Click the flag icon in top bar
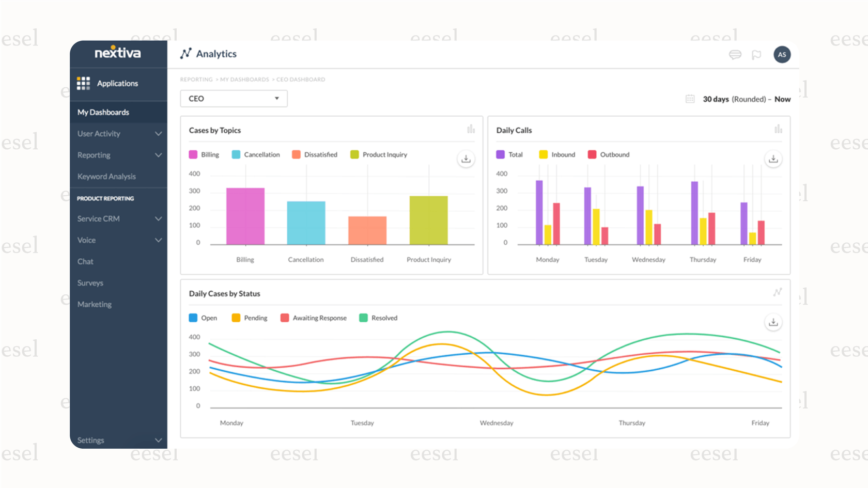 click(x=756, y=54)
